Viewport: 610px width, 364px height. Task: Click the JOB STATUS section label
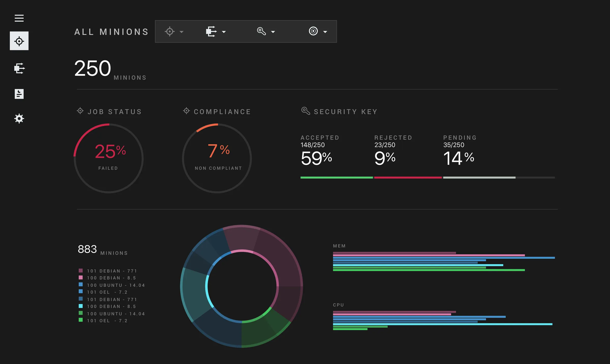114,111
